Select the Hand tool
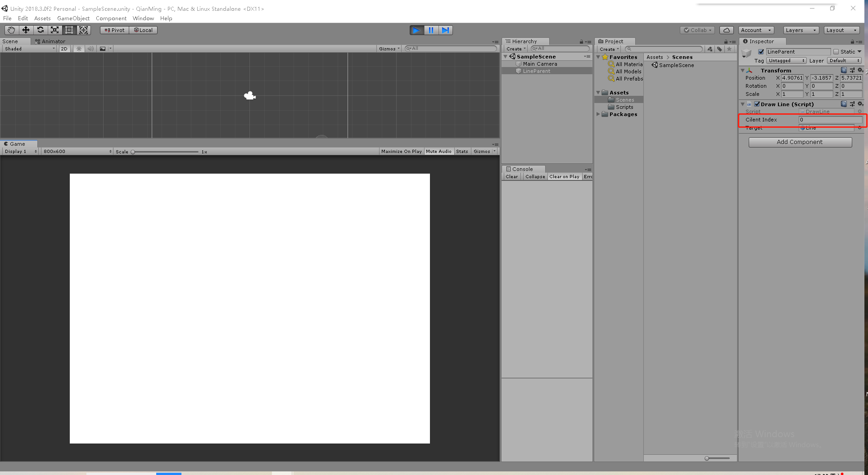Image resolution: width=868 pixels, height=475 pixels. 11,30
